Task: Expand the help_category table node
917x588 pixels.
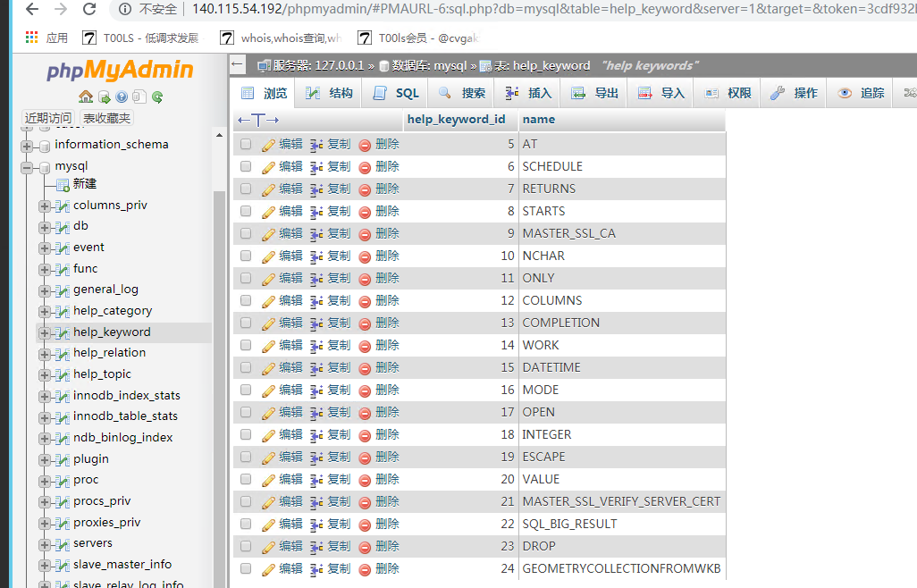Action: (45, 312)
